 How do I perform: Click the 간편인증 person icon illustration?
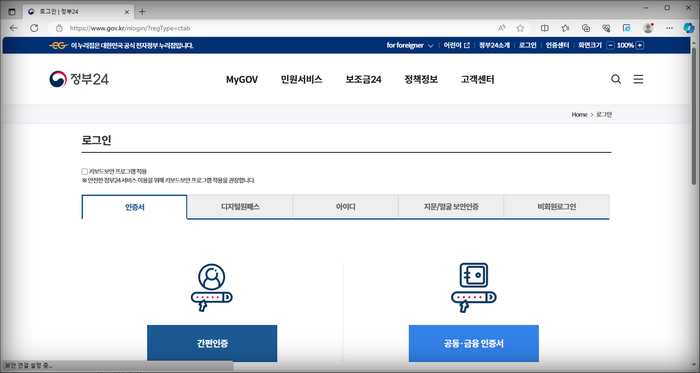click(x=212, y=287)
